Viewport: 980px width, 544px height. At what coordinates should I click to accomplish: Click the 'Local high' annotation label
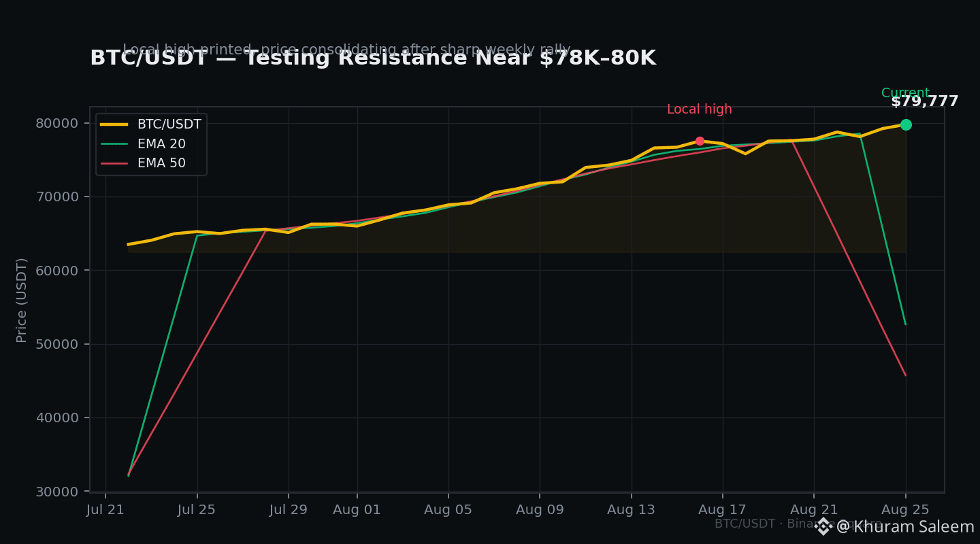pos(700,109)
